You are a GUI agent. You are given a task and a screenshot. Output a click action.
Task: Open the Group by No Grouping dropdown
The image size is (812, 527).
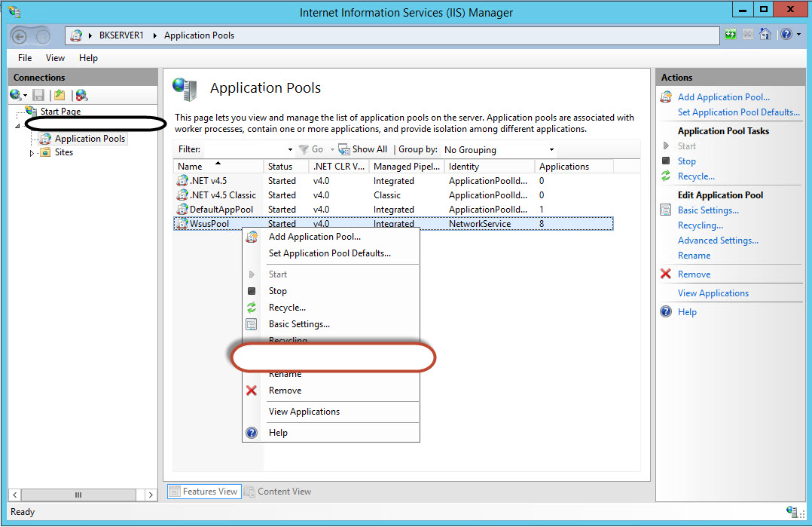(x=551, y=149)
